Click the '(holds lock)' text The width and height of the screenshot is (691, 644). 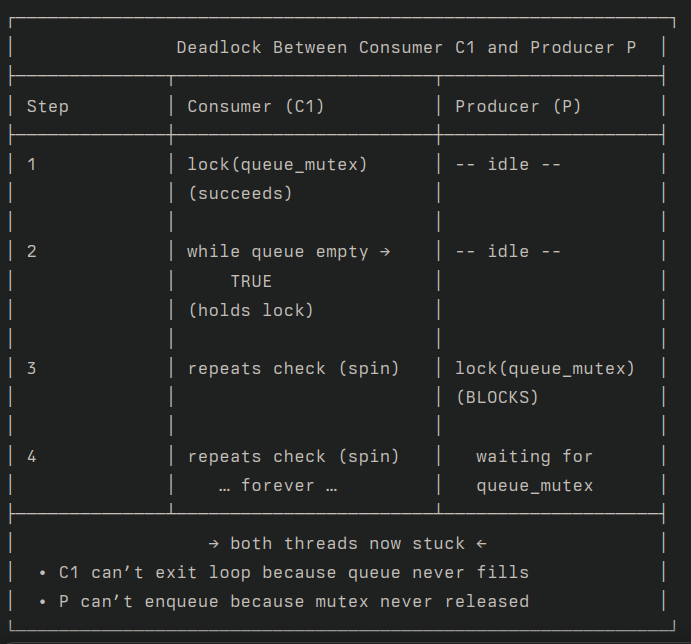point(251,310)
